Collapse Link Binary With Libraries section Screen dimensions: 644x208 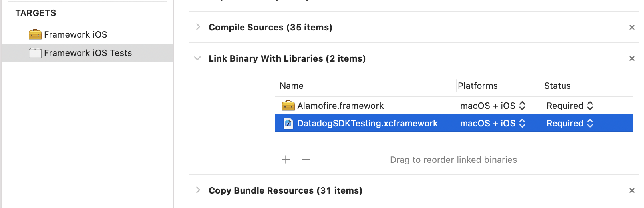(197, 58)
